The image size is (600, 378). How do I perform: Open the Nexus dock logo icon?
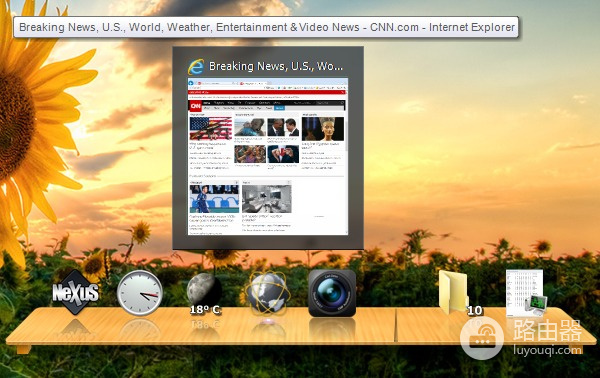tap(75, 292)
